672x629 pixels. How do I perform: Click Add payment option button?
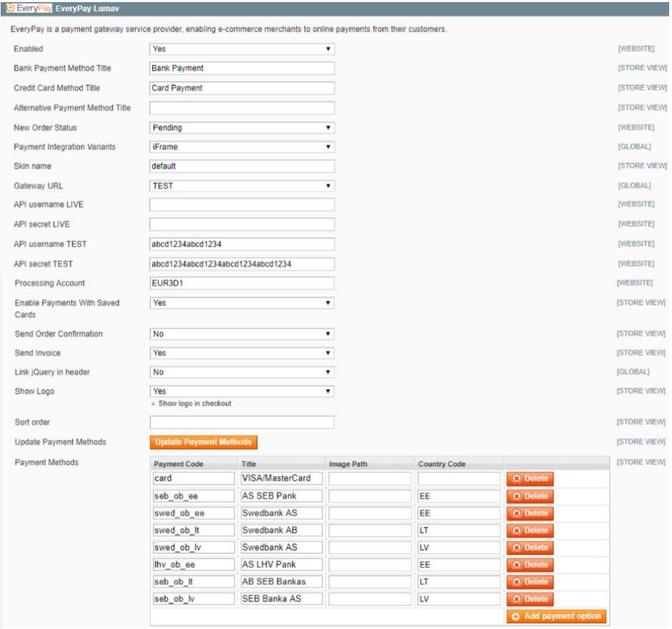556,616
